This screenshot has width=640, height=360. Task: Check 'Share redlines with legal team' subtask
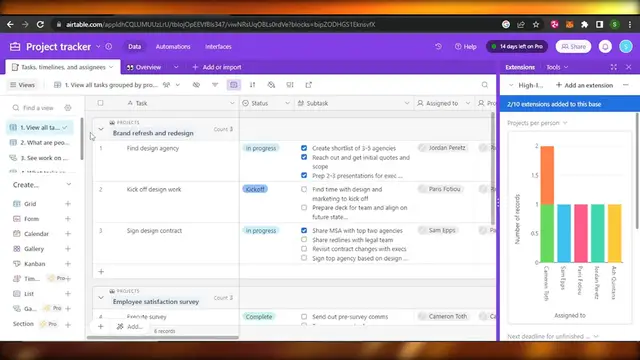(304, 240)
